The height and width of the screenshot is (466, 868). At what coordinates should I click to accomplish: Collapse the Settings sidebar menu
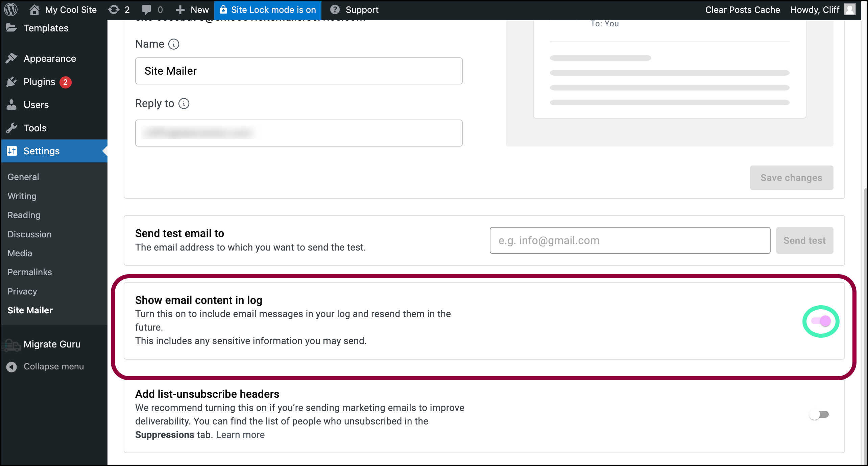pos(53,366)
